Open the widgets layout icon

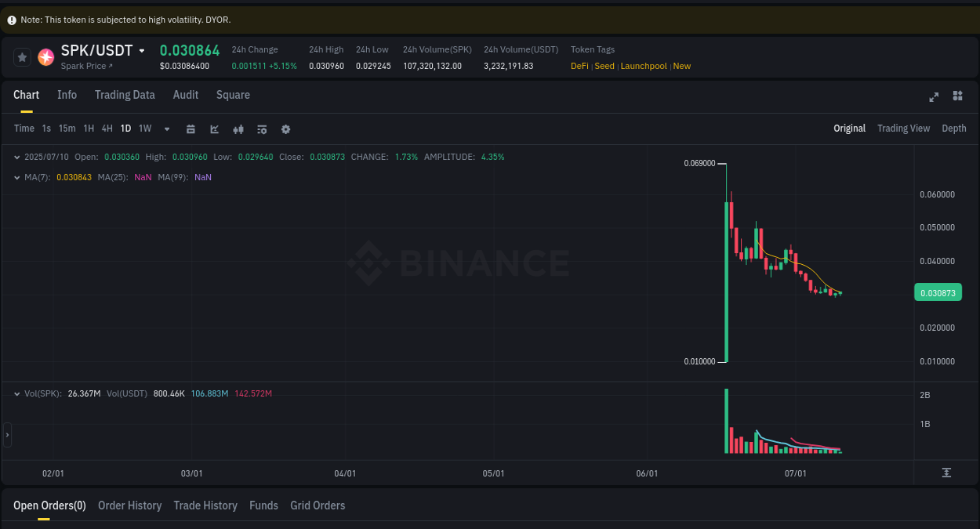click(957, 96)
